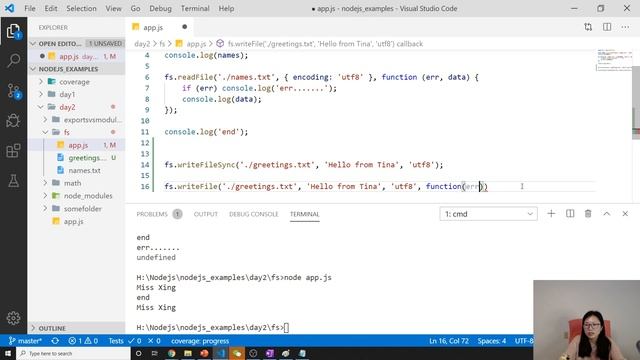Open Task View in taskbar

155,353
